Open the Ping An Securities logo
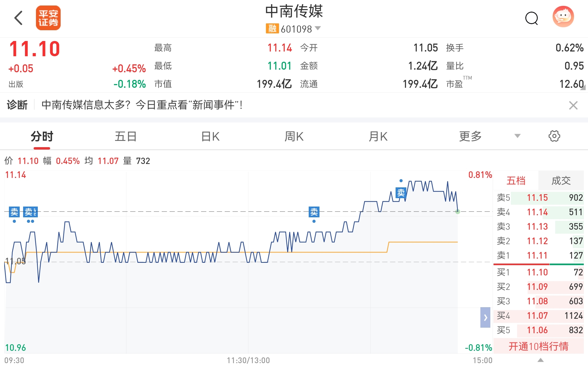Viewport: 588px width, 365px height. tap(48, 18)
